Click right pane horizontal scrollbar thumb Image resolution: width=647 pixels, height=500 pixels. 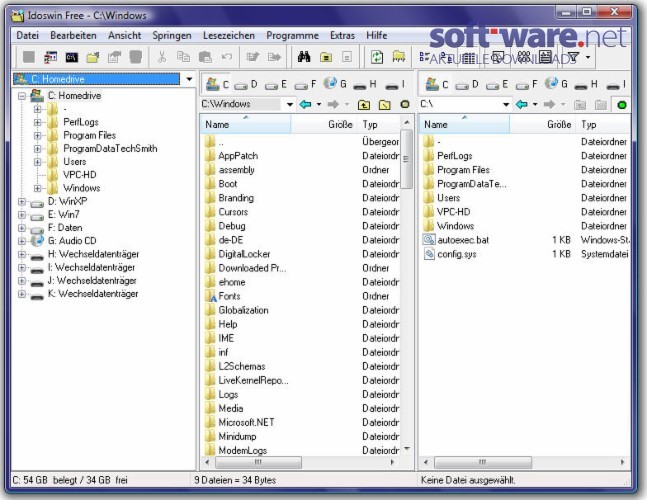pyautogui.click(x=483, y=462)
